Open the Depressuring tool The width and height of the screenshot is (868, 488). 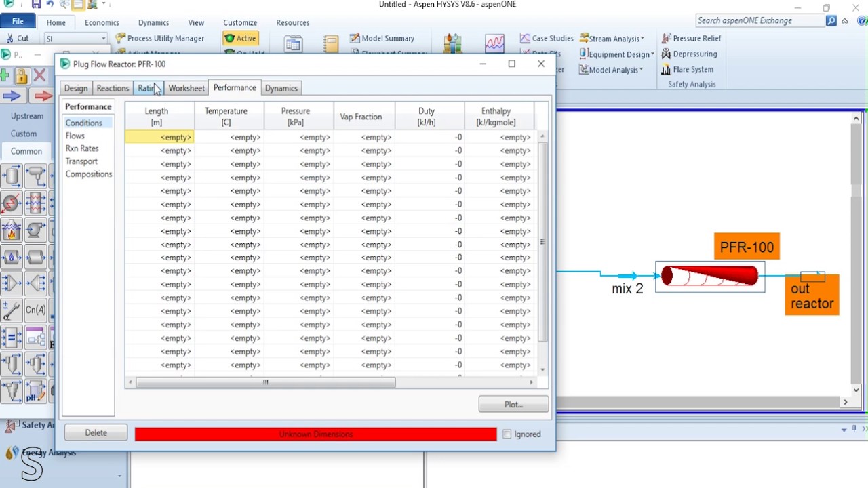pyautogui.click(x=689, y=54)
